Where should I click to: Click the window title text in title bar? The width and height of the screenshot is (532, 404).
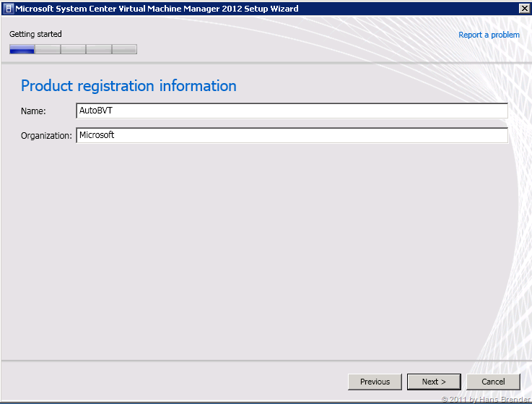tap(157, 8)
